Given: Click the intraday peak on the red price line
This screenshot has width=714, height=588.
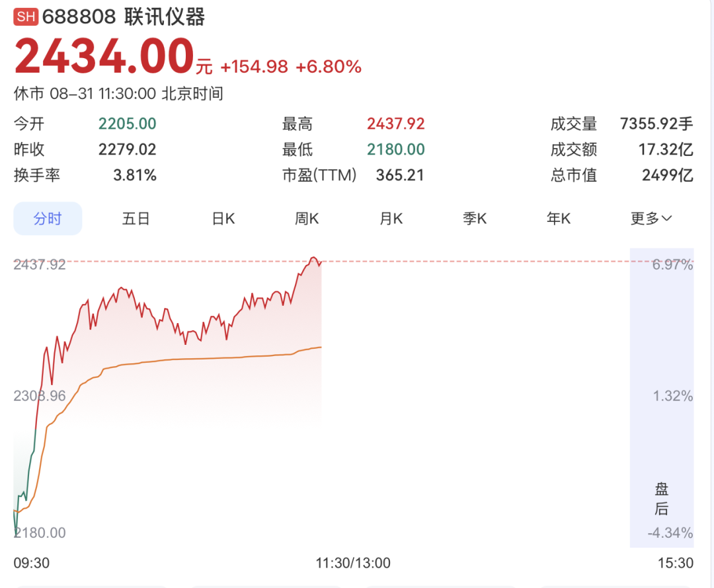Looking at the screenshot, I should pyautogui.click(x=313, y=258).
